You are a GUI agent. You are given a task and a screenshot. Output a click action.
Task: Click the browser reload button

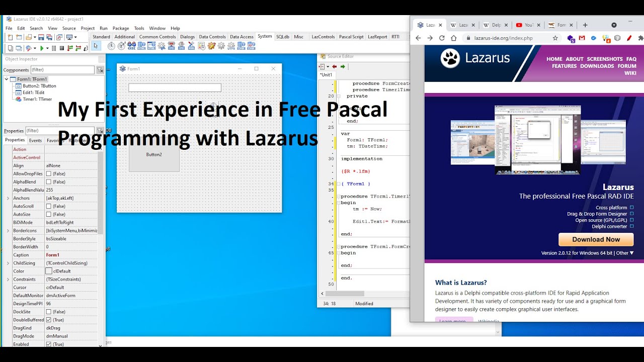click(442, 38)
